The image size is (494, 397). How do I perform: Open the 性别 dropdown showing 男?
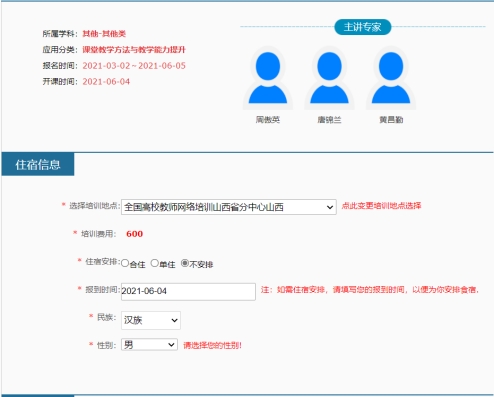149,345
